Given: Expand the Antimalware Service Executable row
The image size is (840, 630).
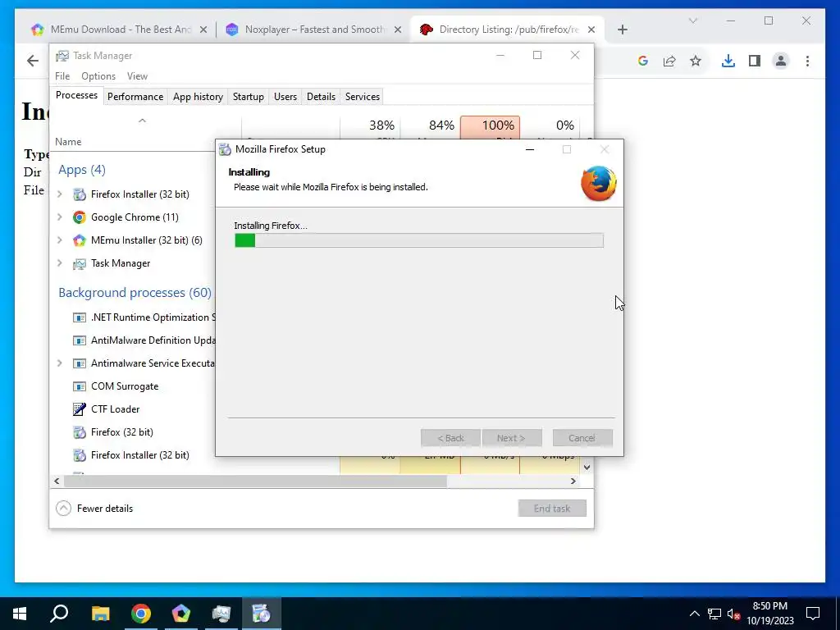Looking at the screenshot, I should [x=59, y=363].
